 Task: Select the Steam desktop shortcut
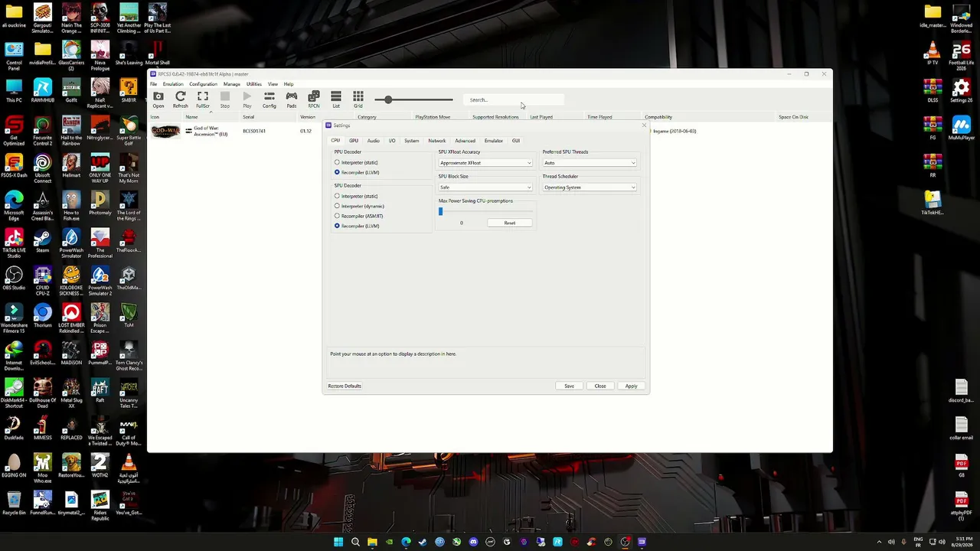tap(42, 240)
